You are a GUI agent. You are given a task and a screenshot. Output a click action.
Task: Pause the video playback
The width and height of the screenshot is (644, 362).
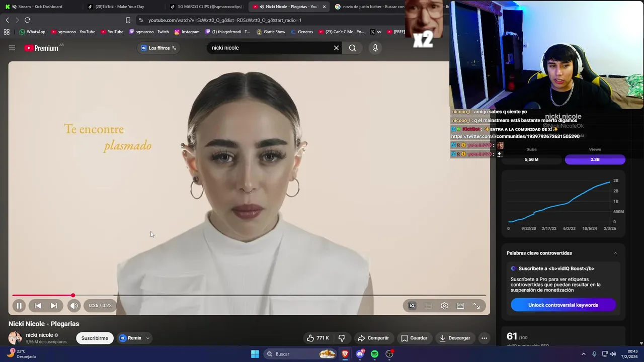click(19, 305)
